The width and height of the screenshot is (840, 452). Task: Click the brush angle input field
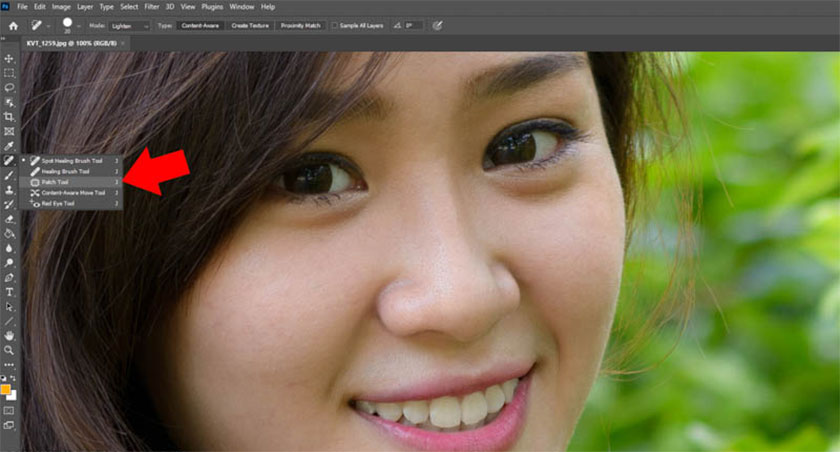pos(414,26)
